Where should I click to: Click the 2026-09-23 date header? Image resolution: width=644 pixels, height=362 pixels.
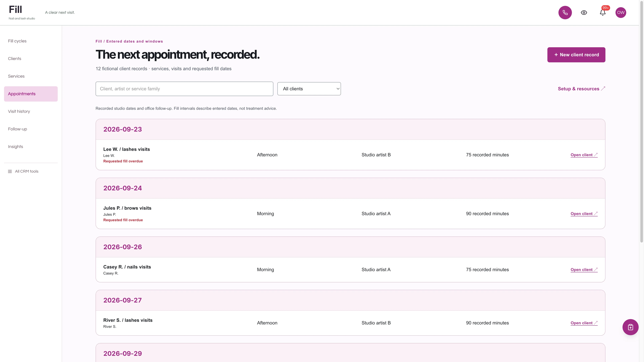point(122,129)
